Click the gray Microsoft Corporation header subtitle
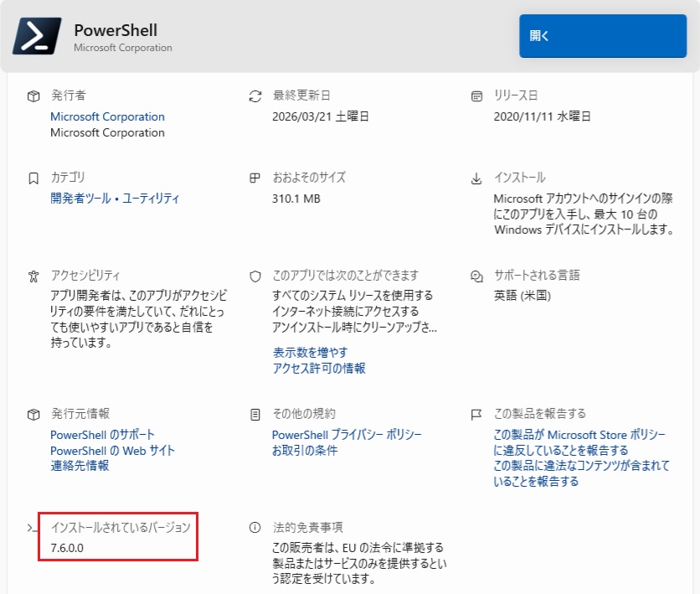 click(123, 48)
